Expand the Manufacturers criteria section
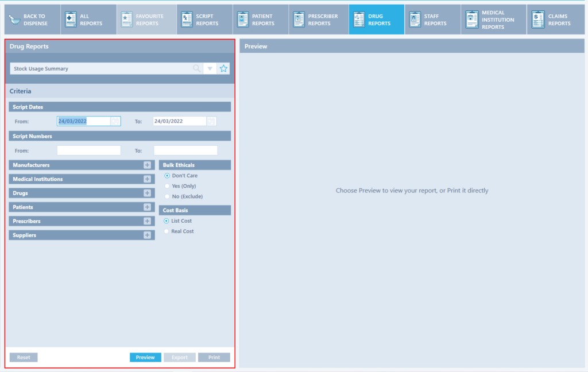Screen dimensions: 588x372 147,165
